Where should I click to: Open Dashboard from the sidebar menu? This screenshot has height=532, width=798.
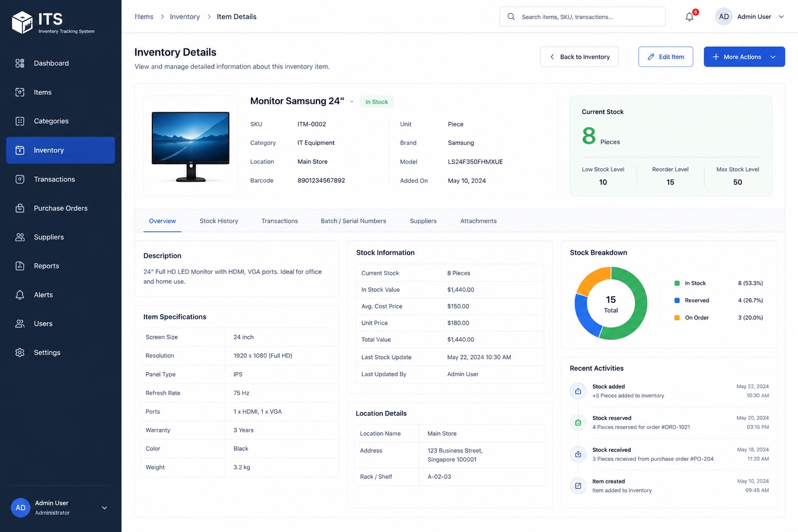60,63
